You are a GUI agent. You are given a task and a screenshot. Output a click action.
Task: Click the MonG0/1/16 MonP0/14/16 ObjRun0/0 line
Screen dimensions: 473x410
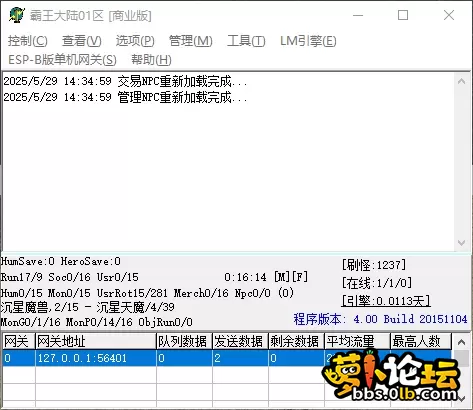(x=97, y=322)
